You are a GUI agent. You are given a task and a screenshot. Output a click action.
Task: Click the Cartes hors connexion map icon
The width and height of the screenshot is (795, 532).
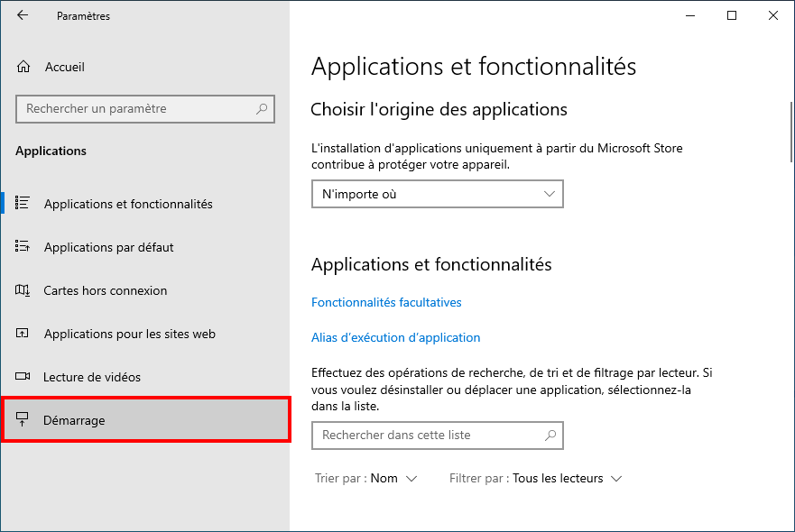tap(23, 290)
